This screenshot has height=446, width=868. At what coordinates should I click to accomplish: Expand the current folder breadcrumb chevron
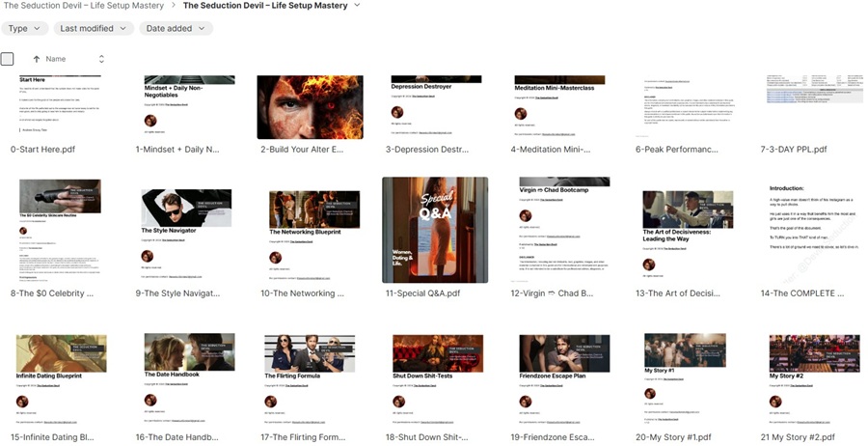[357, 5]
